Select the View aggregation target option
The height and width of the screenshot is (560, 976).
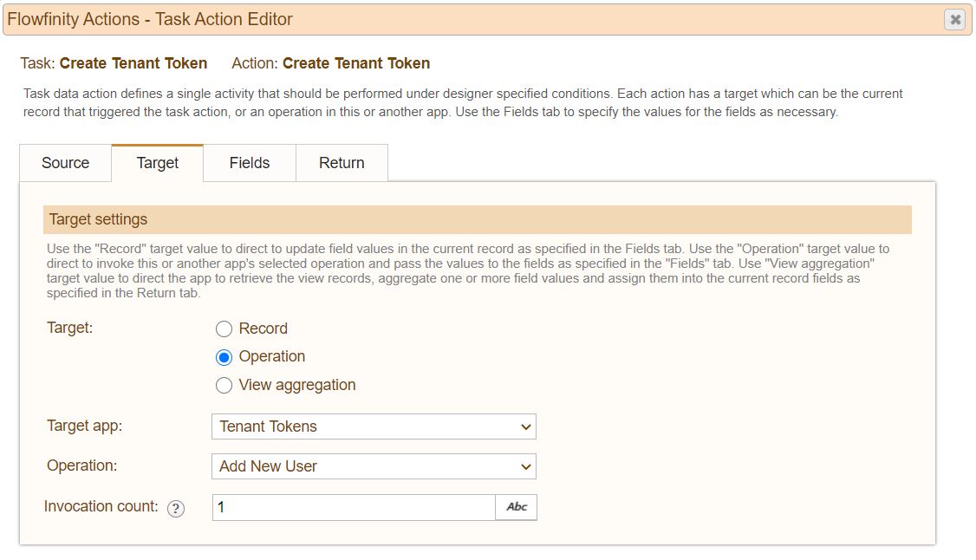coord(224,386)
